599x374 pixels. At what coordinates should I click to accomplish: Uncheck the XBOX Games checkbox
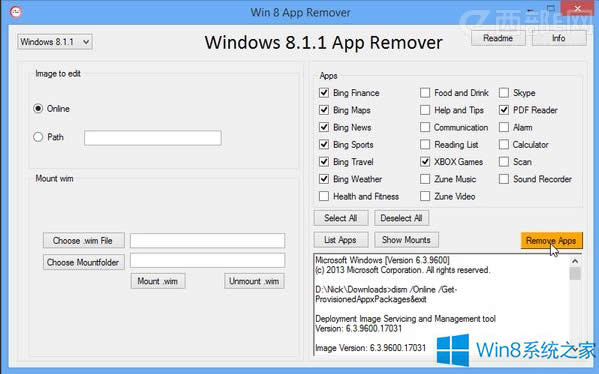(425, 162)
